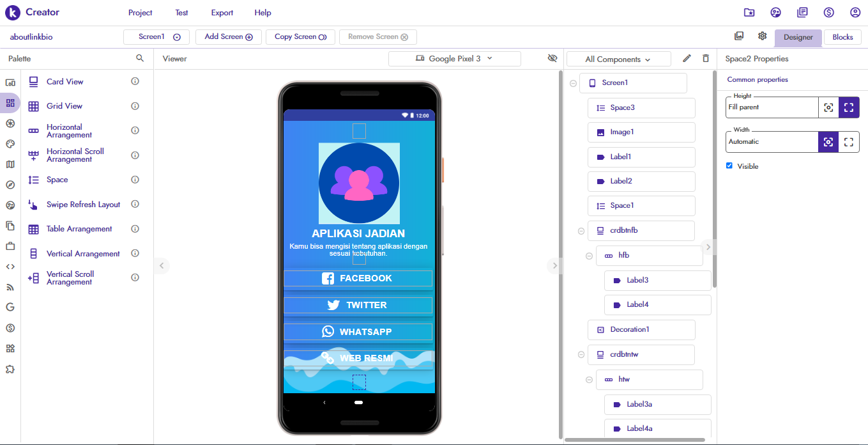Click the rename component pencil icon

pos(687,58)
